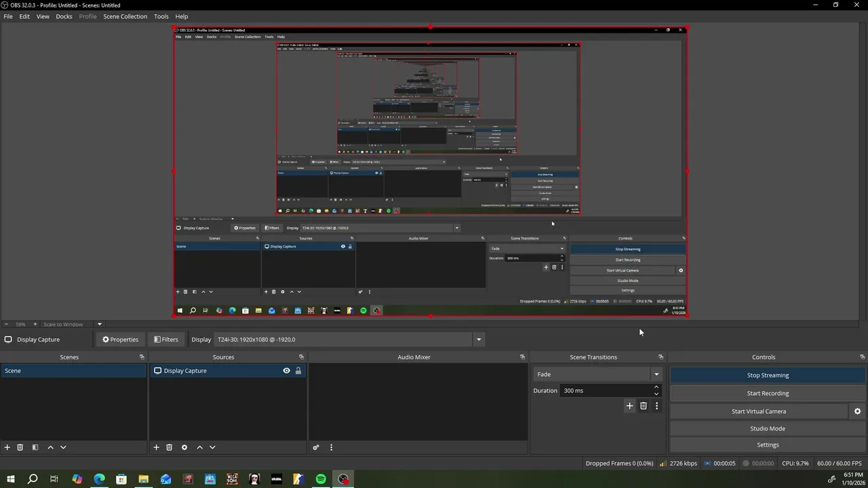Open source Properties button
Viewport: 868px width, 488px height.
click(120, 340)
